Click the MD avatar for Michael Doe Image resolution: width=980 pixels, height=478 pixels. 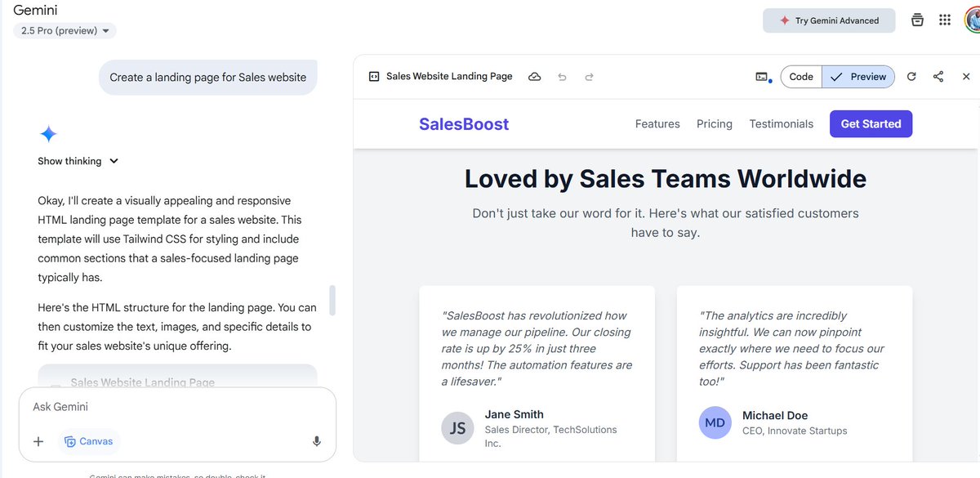(715, 422)
